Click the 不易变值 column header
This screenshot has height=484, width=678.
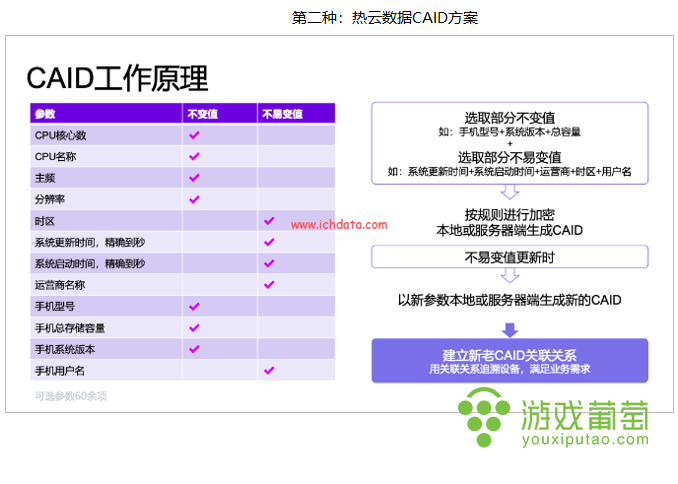click(296, 114)
